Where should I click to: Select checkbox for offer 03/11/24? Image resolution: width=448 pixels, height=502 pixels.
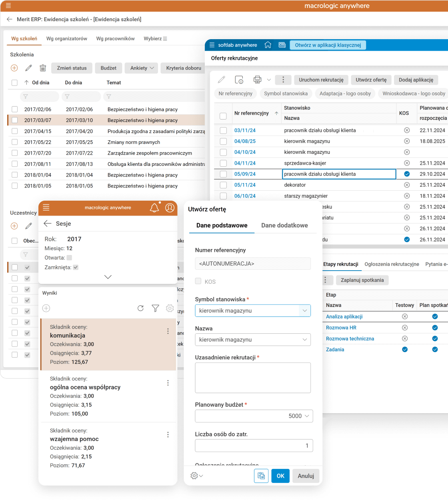(223, 130)
